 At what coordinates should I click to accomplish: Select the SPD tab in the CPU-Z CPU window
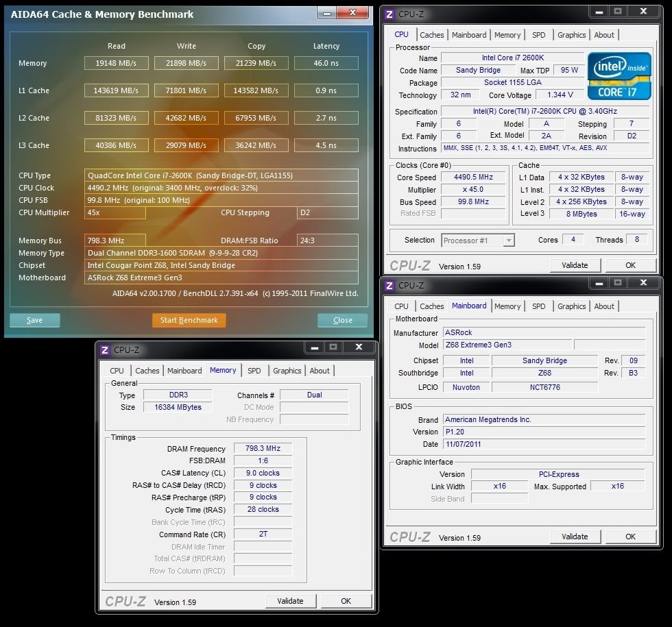(x=539, y=35)
